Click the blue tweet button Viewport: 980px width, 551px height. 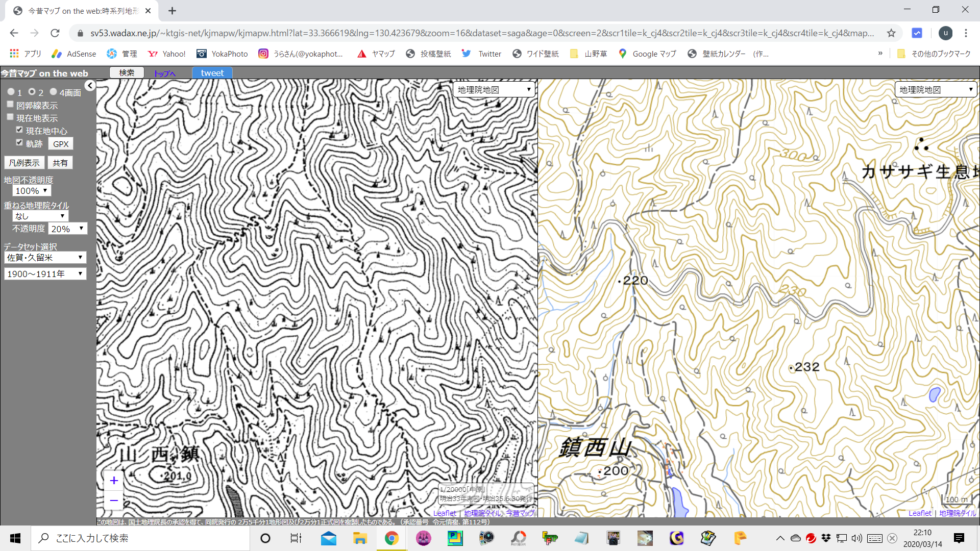click(x=212, y=73)
